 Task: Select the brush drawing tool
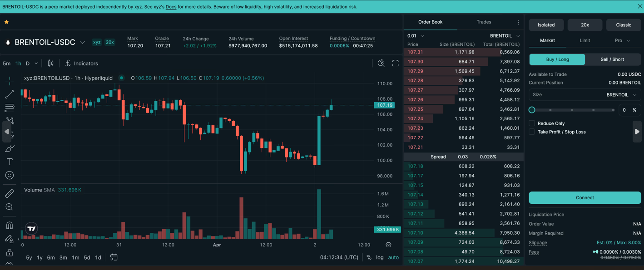click(10, 148)
